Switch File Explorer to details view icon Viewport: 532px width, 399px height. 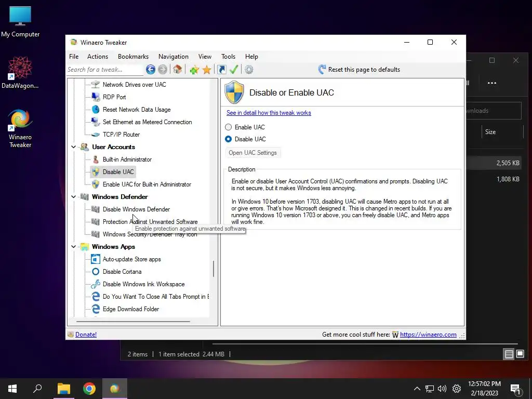pyautogui.click(x=509, y=354)
